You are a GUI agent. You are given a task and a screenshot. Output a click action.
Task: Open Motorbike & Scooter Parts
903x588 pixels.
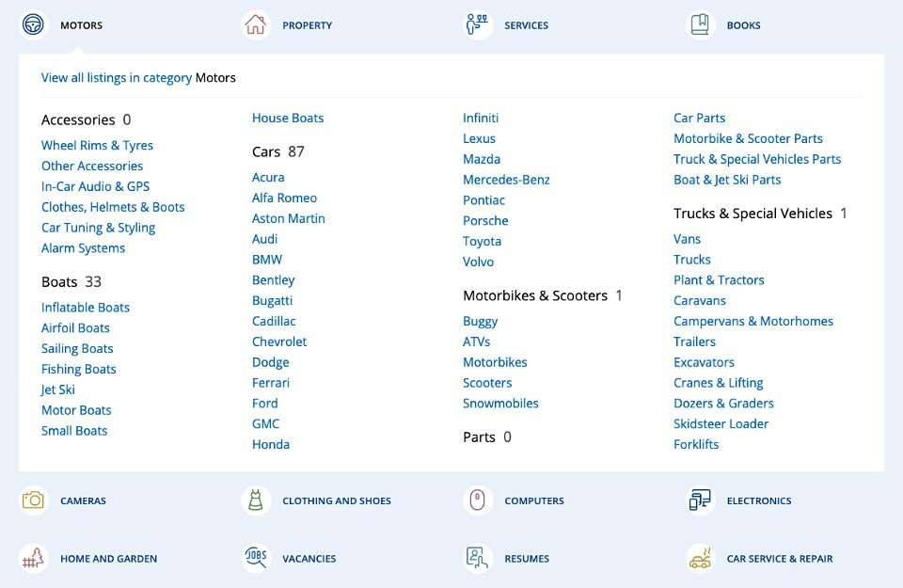coord(748,139)
